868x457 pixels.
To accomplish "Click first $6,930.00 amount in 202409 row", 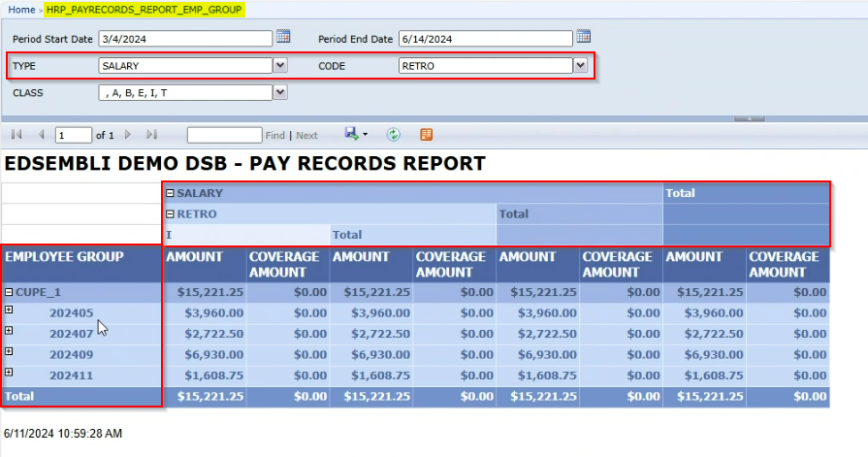I will point(214,354).
